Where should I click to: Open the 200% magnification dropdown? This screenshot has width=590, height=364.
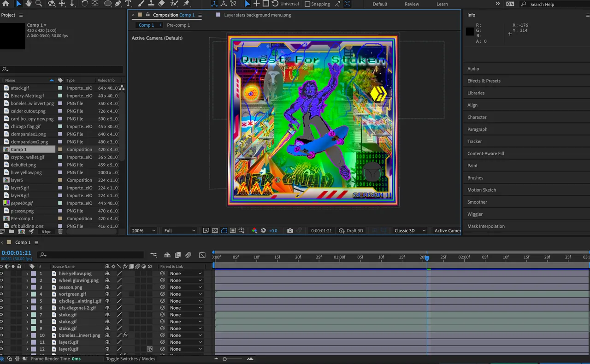143,230
